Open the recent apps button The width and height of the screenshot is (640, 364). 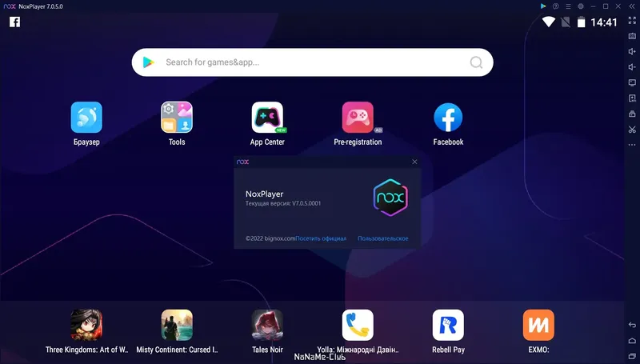point(632,356)
